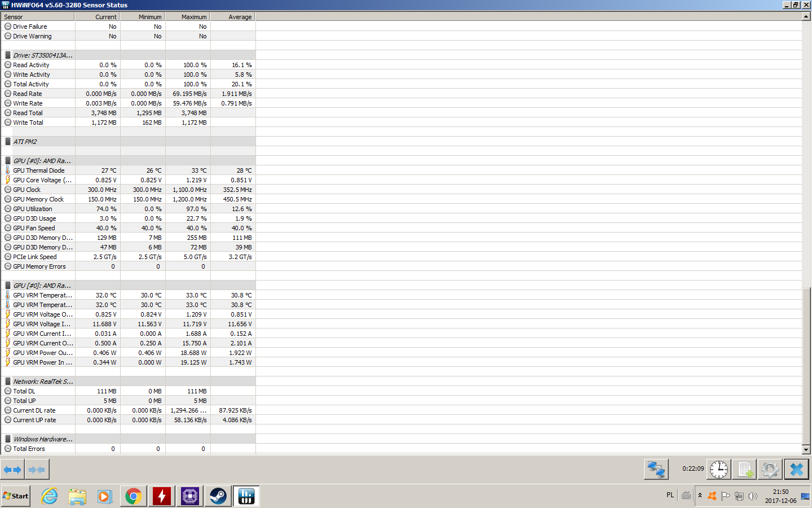Click the Current column header
The width and height of the screenshot is (812, 508).
[x=98, y=17]
